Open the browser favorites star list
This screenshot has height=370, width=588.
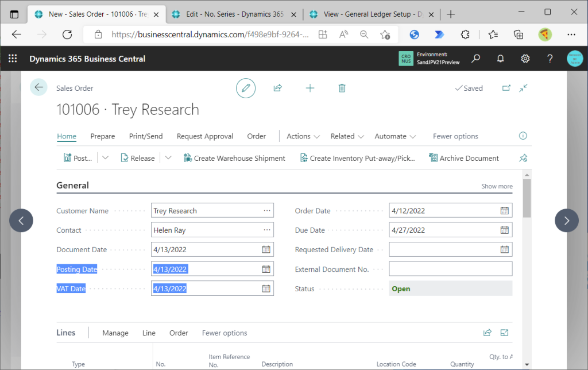493,34
